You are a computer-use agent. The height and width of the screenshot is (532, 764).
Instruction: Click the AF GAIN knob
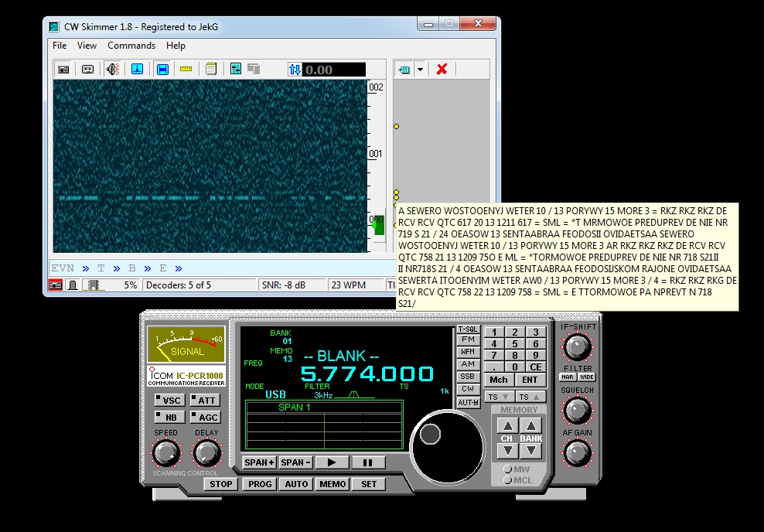coord(577,452)
